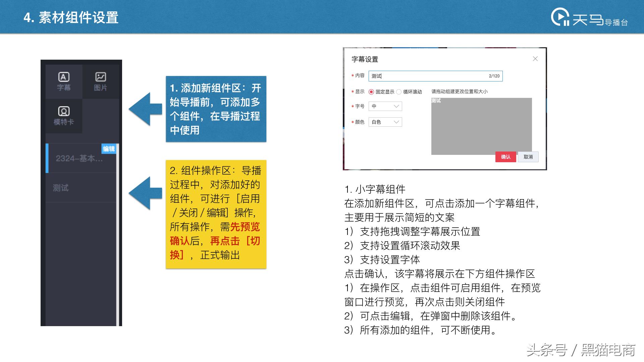Enable the 循环滚动 scrolling display mode
644x362 pixels.
(x=399, y=91)
